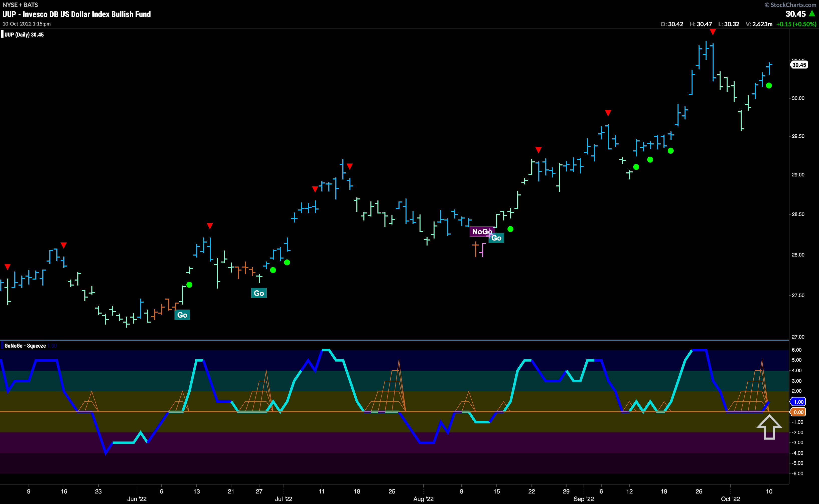The height and width of the screenshot is (504, 819).
Task: Click the 10 date tick at chart end
Action: [769, 491]
